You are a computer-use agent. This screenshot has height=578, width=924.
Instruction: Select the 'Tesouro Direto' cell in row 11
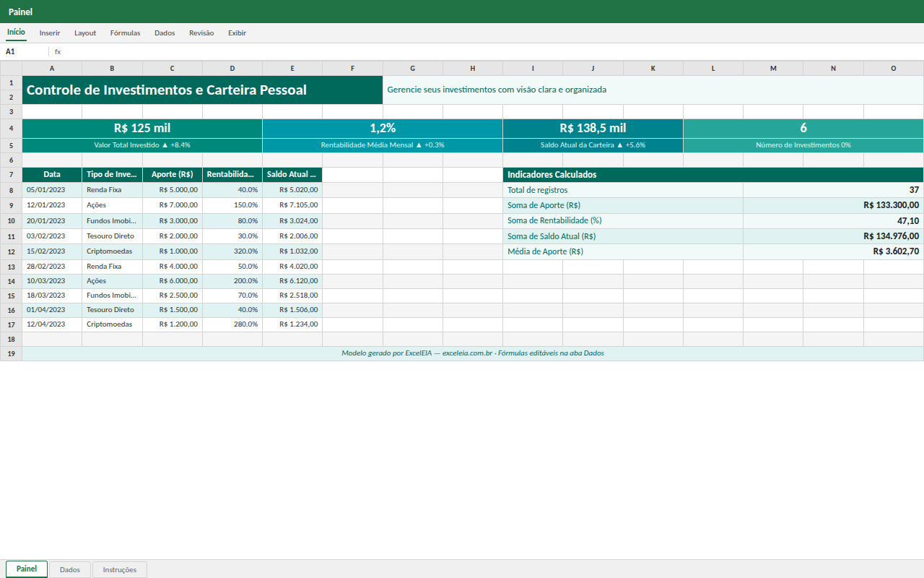(112, 236)
